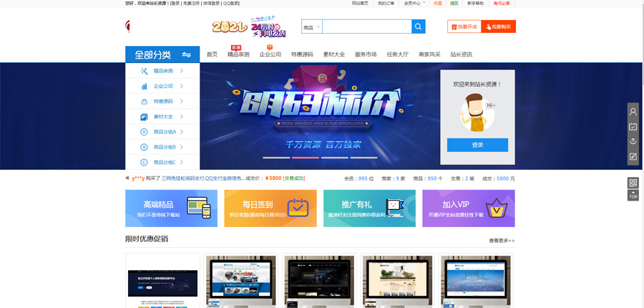This screenshot has height=308, width=644.
Task: Open the user profile icon in side toolbar
Action: click(x=633, y=112)
